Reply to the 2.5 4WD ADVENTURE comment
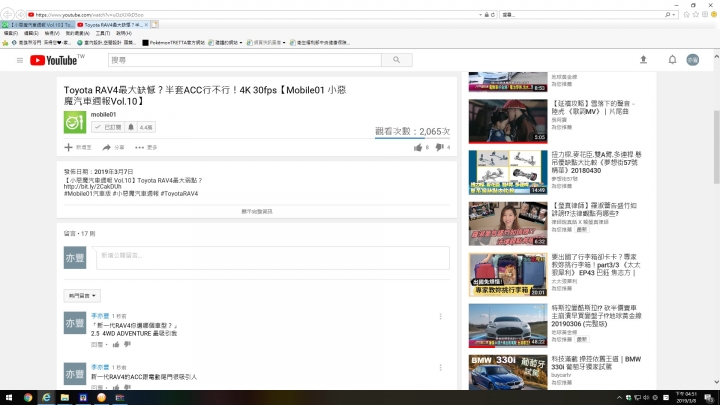Viewport: 720px width, 405px height. click(96, 344)
